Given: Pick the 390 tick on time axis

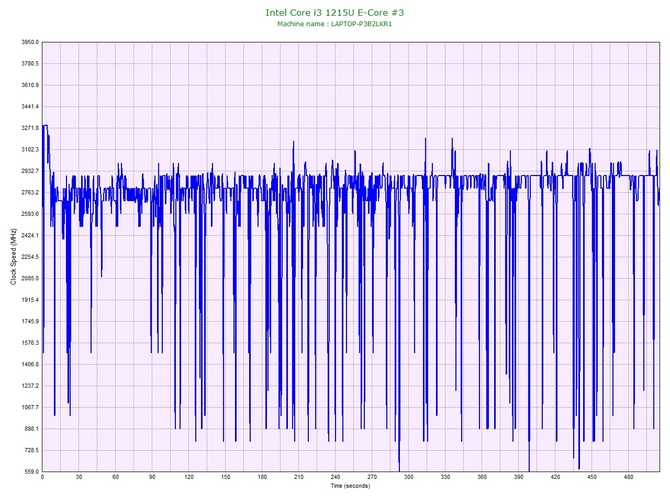Looking at the screenshot, I should (x=519, y=477).
